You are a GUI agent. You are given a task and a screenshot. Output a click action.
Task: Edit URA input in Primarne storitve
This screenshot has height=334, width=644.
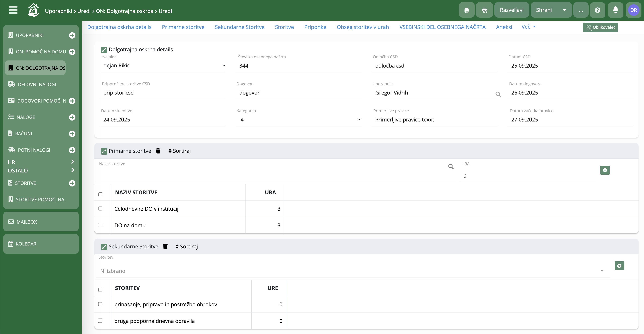click(528, 176)
